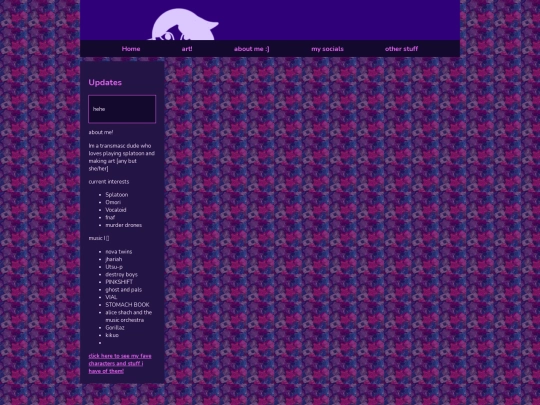Select the ghost and pals item
Screen dimensions: 540x405
pyautogui.click(x=124, y=290)
